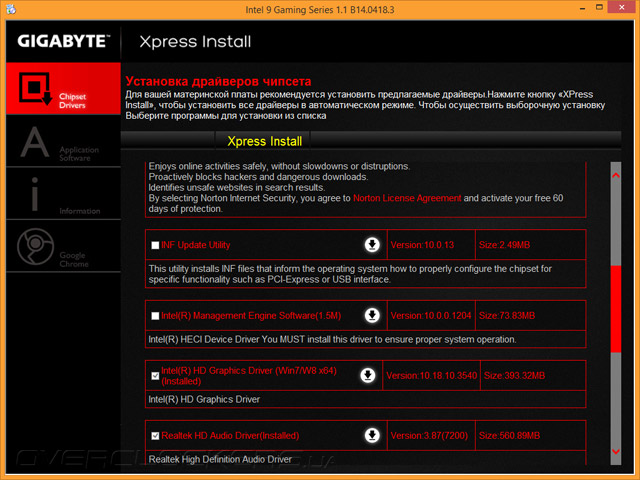Viewport: 640px width, 480px height.
Task: Tick Intel Management Engine Software checkbox
Action: [x=155, y=316]
